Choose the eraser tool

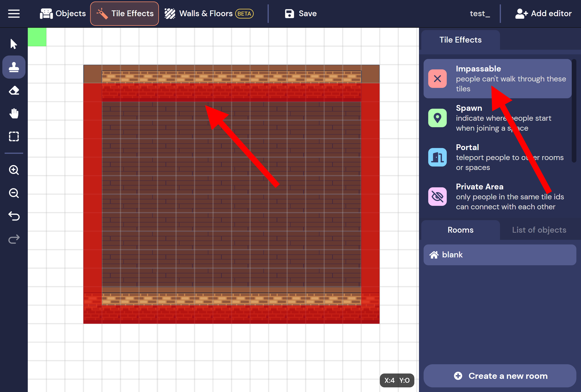click(x=14, y=90)
